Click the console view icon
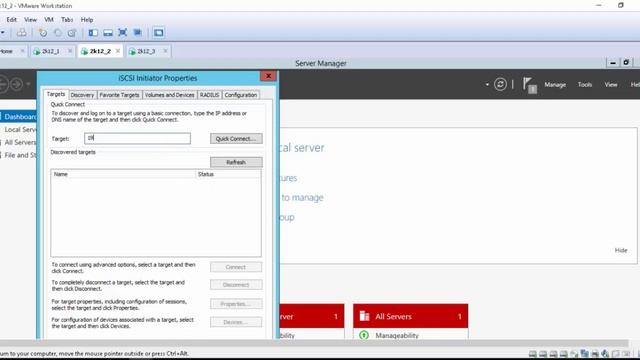 tap(159, 33)
